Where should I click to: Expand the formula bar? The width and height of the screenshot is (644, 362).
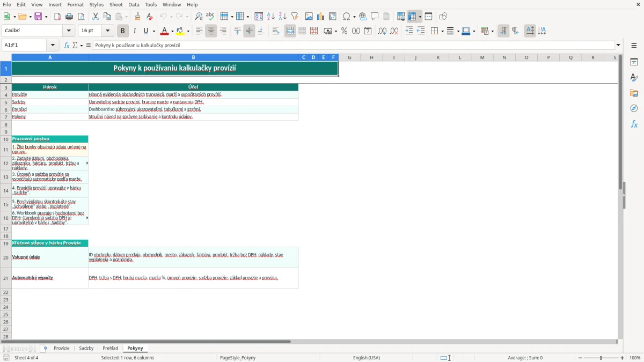point(618,45)
